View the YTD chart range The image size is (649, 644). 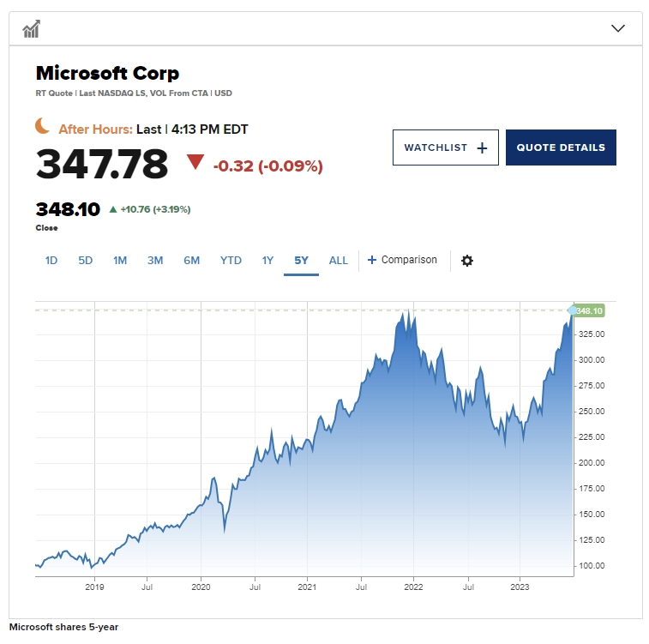pyautogui.click(x=231, y=261)
